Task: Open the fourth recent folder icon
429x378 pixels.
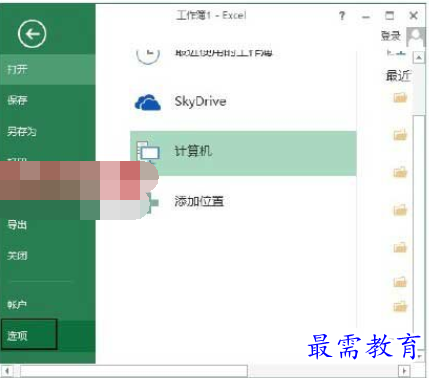Action: click(x=400, y=210)
